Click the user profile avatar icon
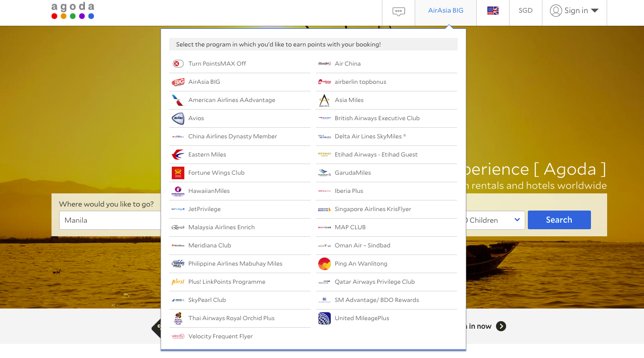Viewport: 644px width, 358px height. (x=556, y=11)
